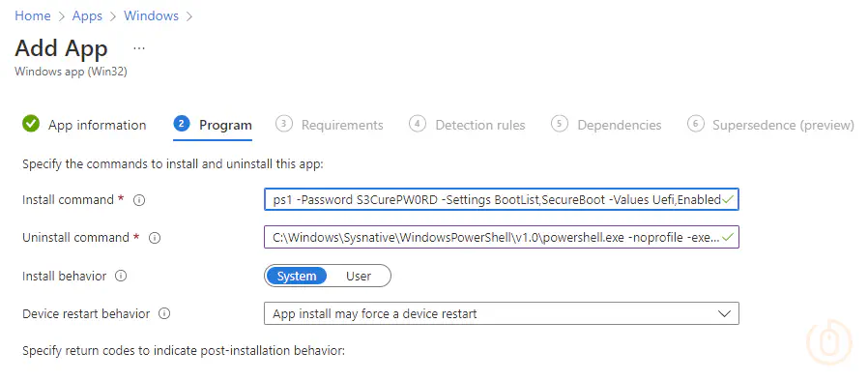This screenshot has height=381, width=868.
Task: Click the step 5 Dependencies circle icon
Action: coord(560,124)
